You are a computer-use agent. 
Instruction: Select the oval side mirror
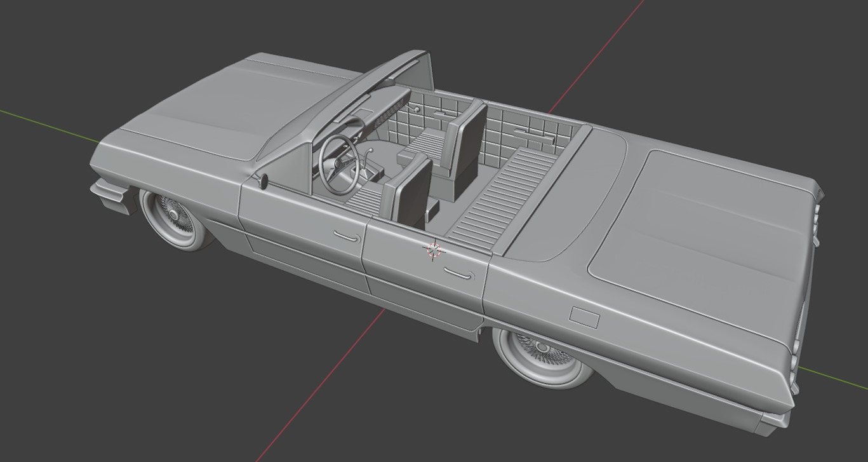(263, 181)
